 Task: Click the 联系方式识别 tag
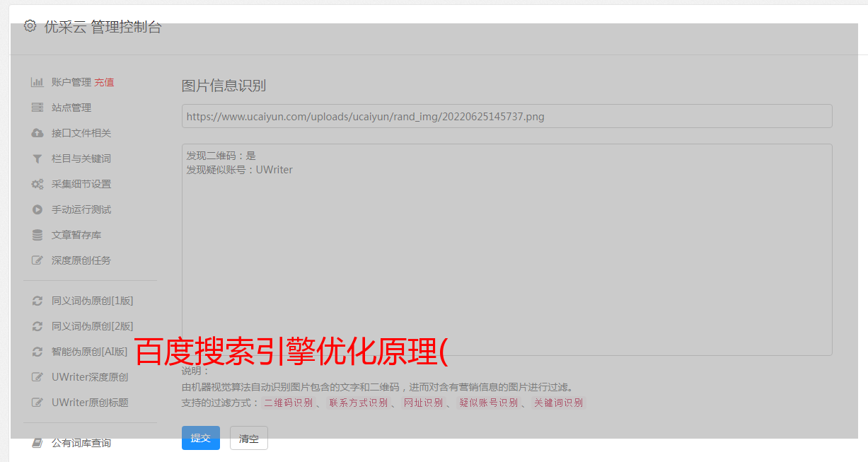359,403
